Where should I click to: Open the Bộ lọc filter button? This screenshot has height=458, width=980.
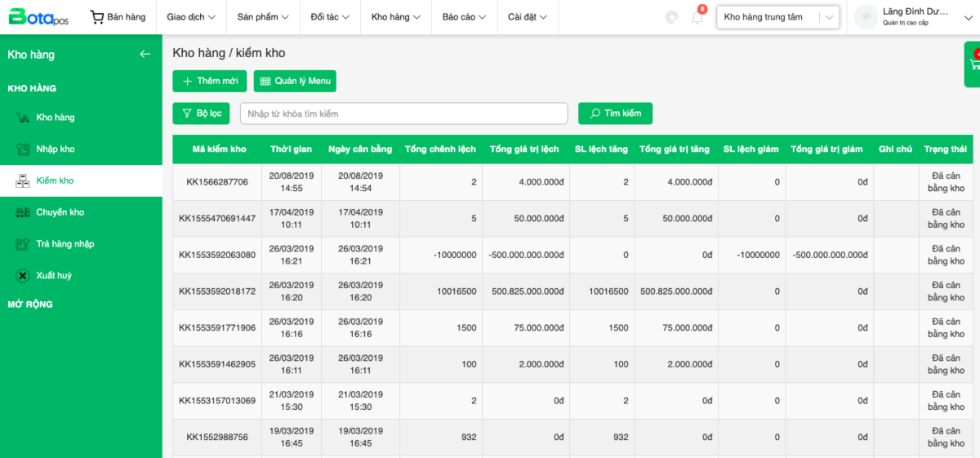[x=201, y=113]
